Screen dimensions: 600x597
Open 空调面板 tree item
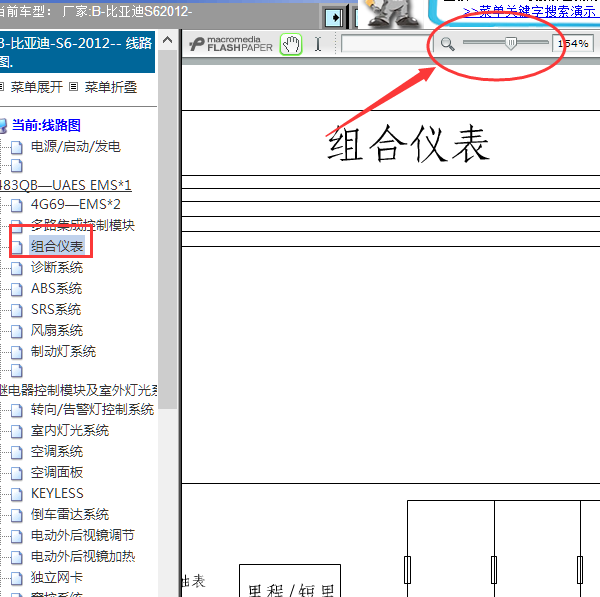57,473
